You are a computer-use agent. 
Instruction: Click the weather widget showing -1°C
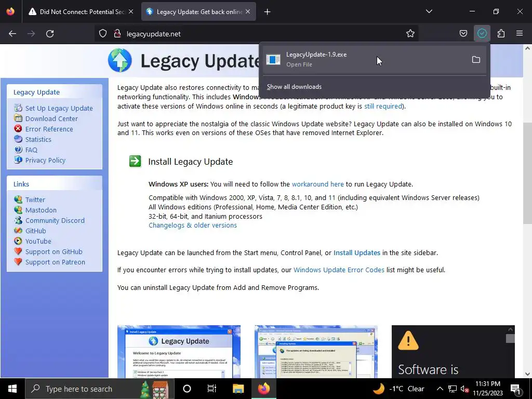point(398,389)
